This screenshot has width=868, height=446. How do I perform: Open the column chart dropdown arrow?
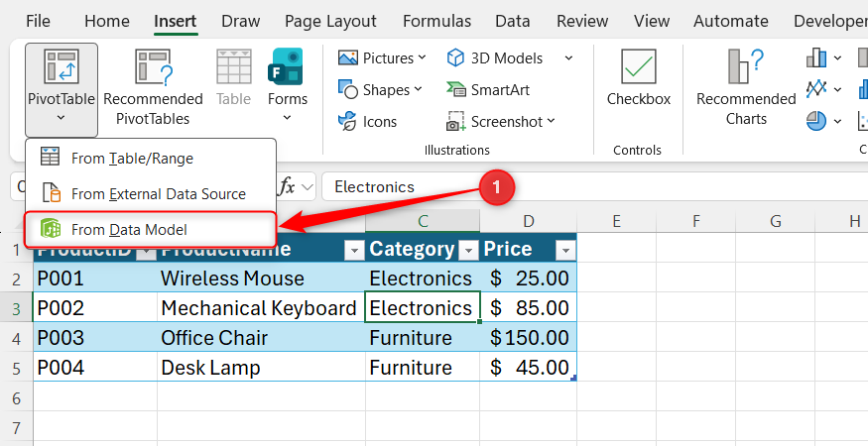(x=837, y=58)
